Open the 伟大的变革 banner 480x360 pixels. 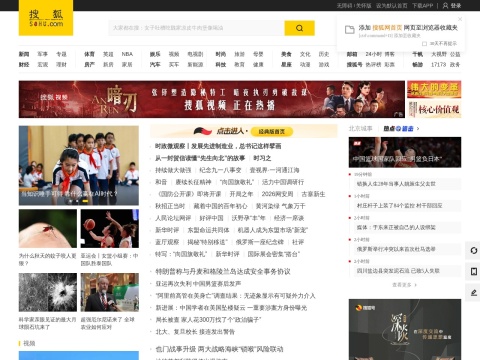[434, 89]
